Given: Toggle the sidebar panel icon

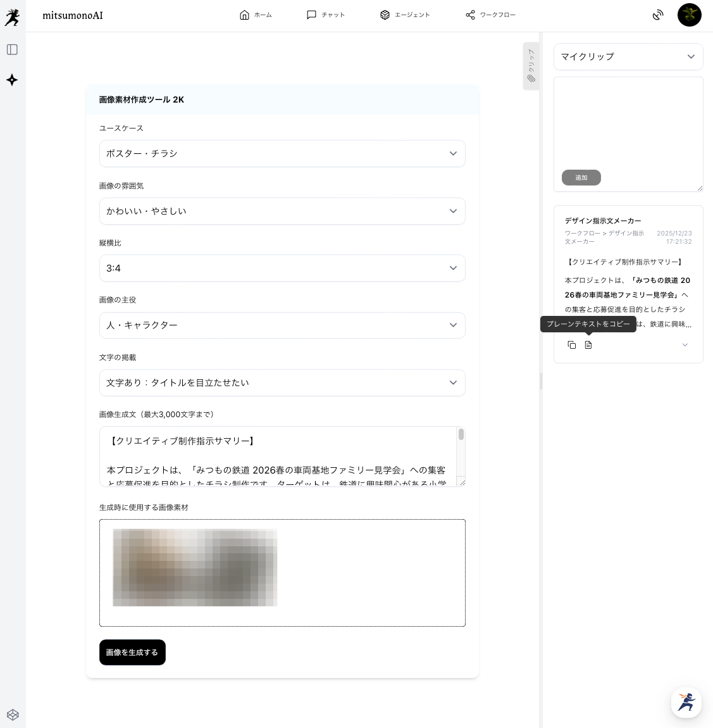Looking at the screenshot, I should pyautogui.click(x=12, y=49).
